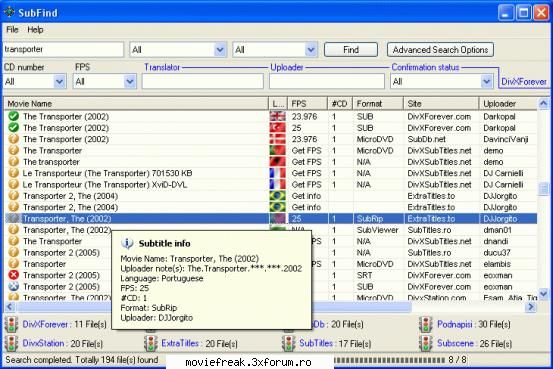Select the DivXForever tab
553x369 pixels.
click(524, 82)
